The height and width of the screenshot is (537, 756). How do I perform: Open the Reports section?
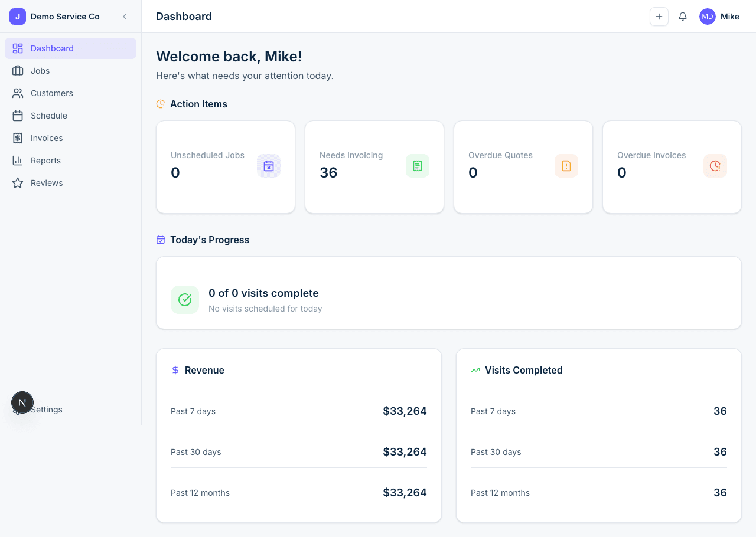tap(70, 161)
